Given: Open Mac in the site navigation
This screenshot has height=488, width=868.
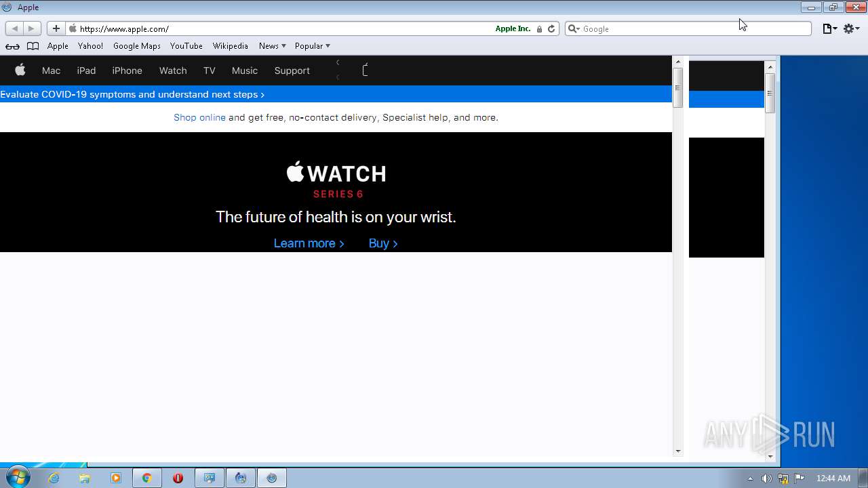Looking at the screenshot, I should click(51, 70).
